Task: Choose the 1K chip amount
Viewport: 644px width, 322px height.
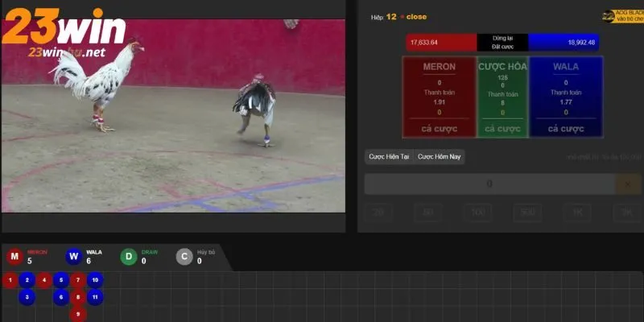Action: pyautogui.click(x=577, y=213)
